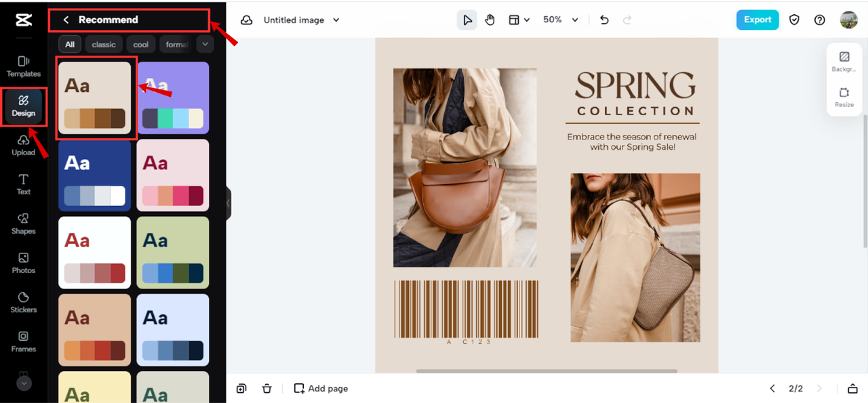Apply the beige brown theme card
868x403 pixels.
(x=95, y=98)
